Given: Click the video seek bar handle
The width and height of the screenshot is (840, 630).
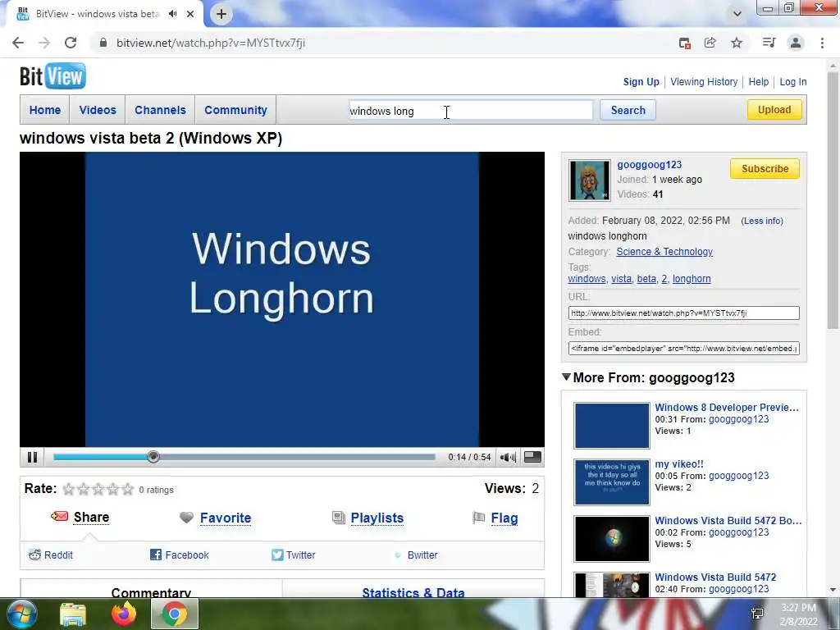Looking at the screenshot, I should click(x=153, y=457).
